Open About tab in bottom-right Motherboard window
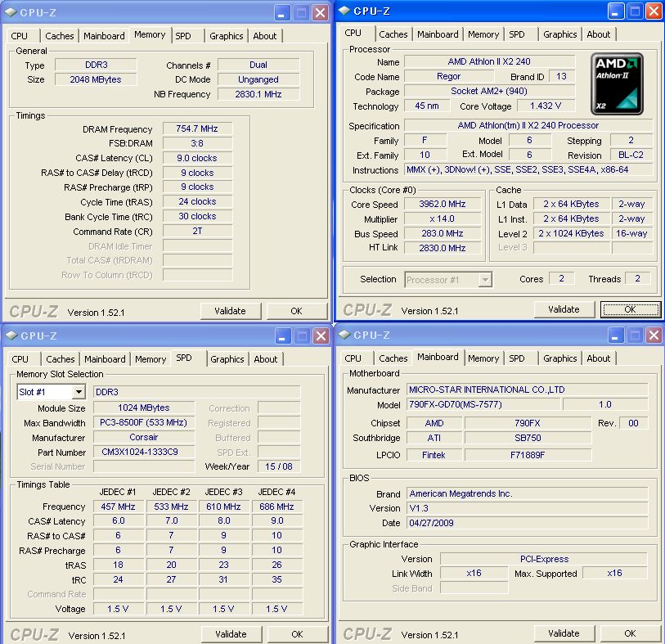 pos(599,358)
